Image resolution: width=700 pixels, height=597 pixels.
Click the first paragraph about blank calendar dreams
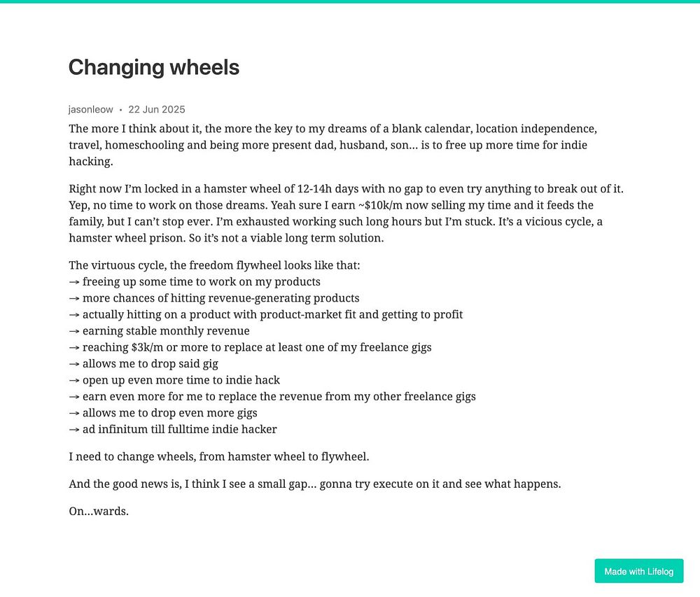(332, 145)
